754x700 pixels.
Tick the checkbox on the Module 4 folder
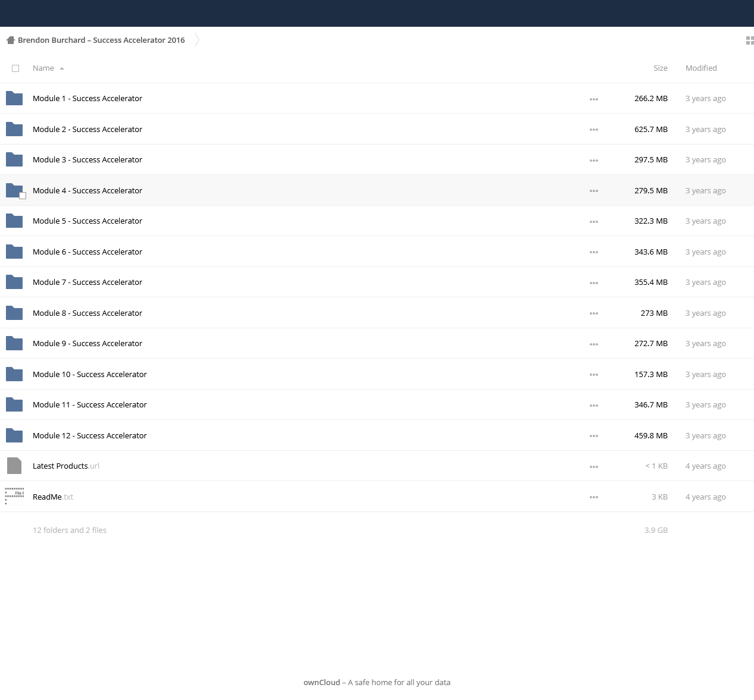click(x=23, y=196)
